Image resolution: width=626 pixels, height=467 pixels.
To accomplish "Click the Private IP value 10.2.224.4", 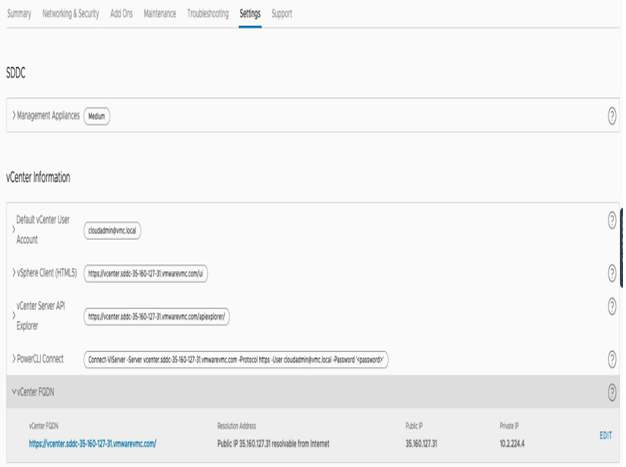I will (x=512, y=443).
